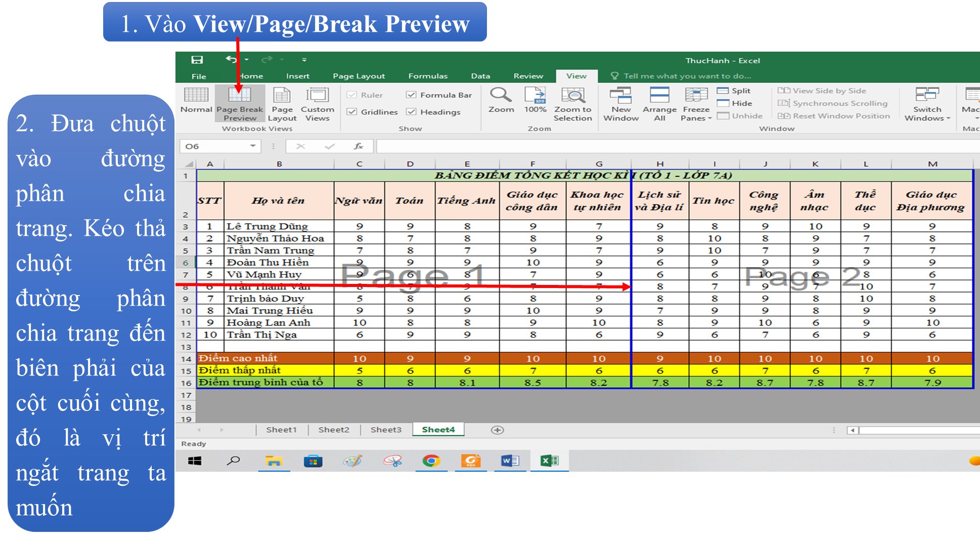Open a New Window
Image resolution: width=980 pixels, height=537 pixels.
[621, 104]
